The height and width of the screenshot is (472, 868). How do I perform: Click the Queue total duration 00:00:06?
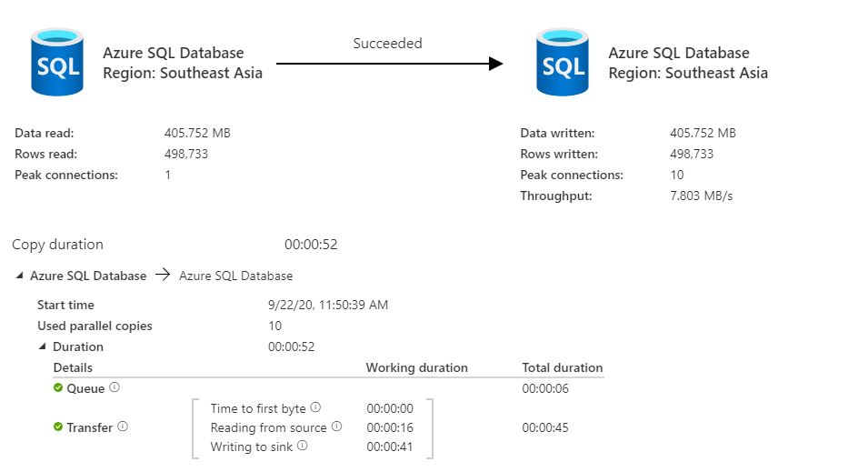click(545, 388)
